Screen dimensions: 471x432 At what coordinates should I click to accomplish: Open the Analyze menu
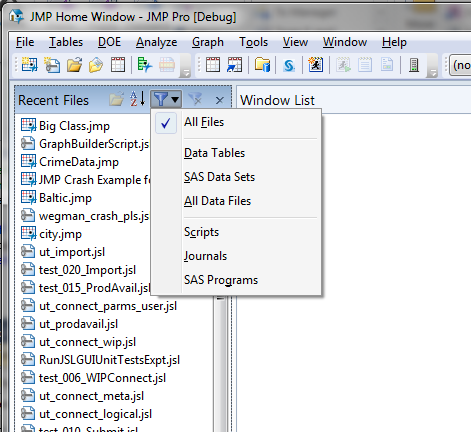156,42
